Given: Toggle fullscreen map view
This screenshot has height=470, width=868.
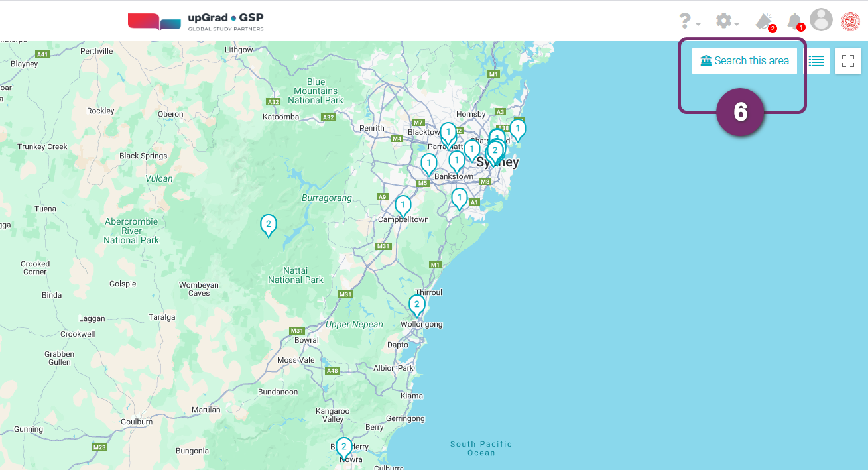Looking at the screenshot, I should tap(847, 61).
